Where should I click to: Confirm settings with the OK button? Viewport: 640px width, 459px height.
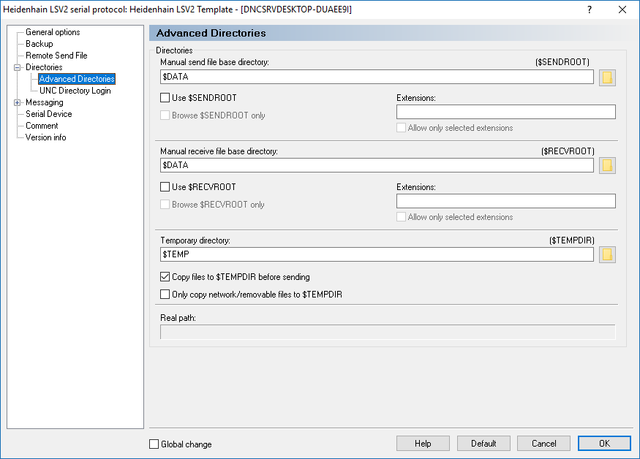604,443
